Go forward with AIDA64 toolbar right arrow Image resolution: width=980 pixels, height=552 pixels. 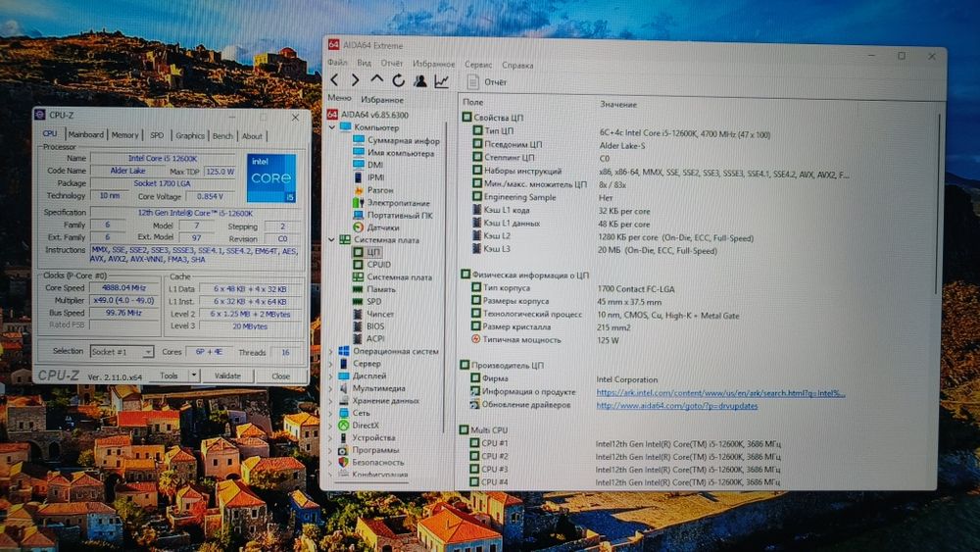355,80
